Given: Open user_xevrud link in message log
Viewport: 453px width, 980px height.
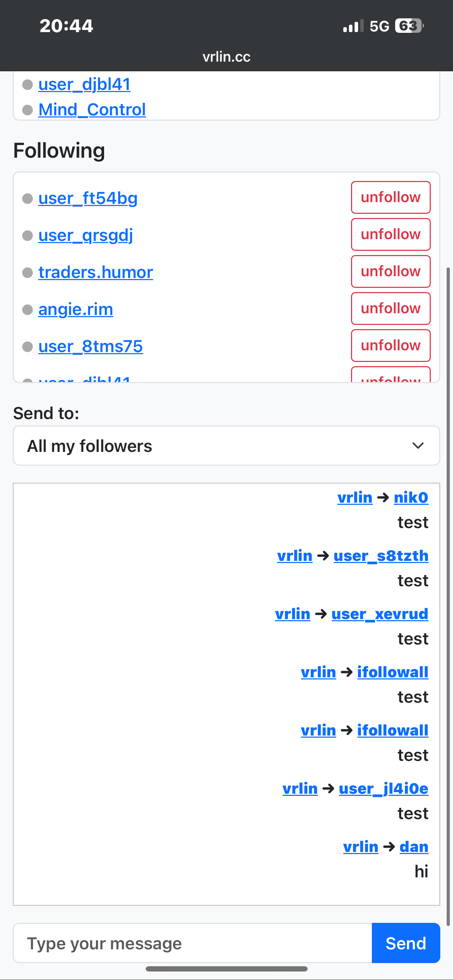Looking at the screenshot, I should tap(380, 614).
